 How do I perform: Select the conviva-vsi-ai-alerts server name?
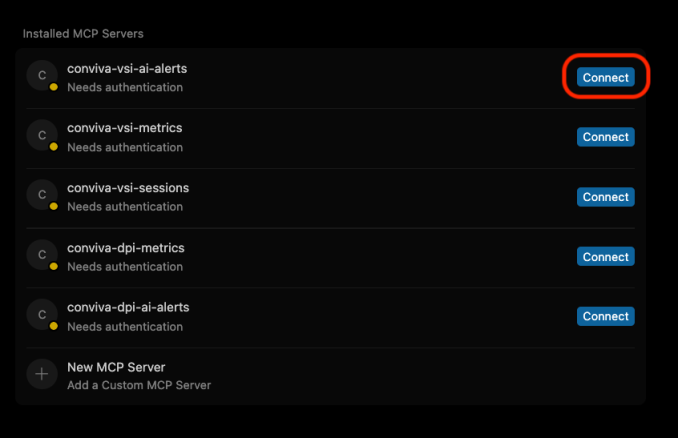click(x=127, y=69)
